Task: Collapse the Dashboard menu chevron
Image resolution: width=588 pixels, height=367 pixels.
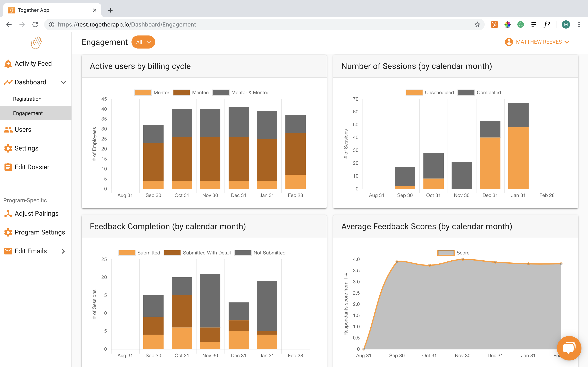Action: click(63, 82)
